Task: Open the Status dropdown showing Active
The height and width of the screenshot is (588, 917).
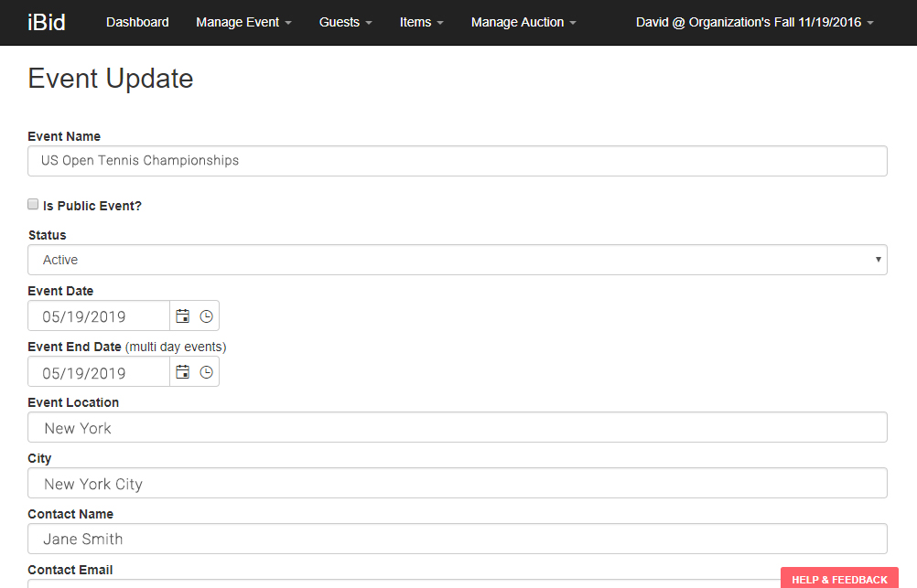Action: tap(458, 259)
